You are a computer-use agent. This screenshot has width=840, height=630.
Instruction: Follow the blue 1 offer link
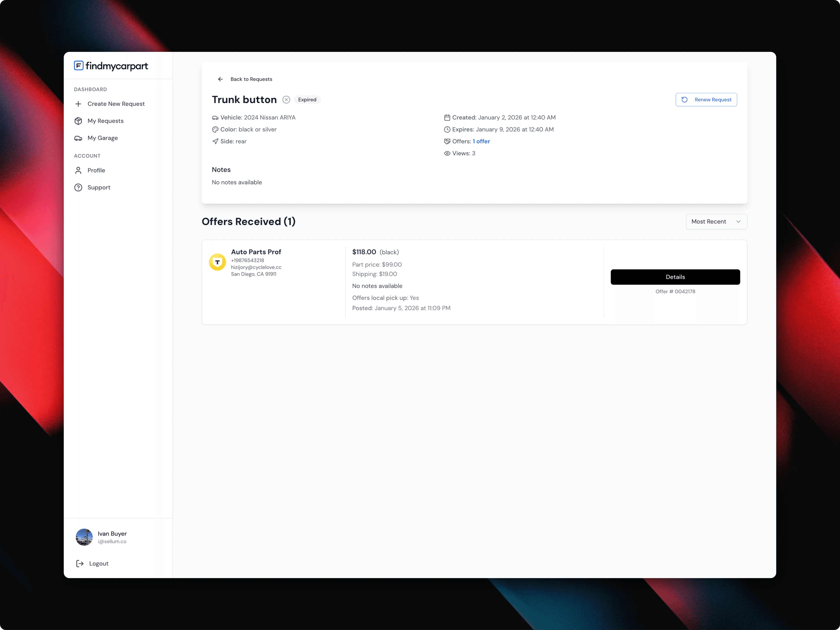click(x=481, y=141)
